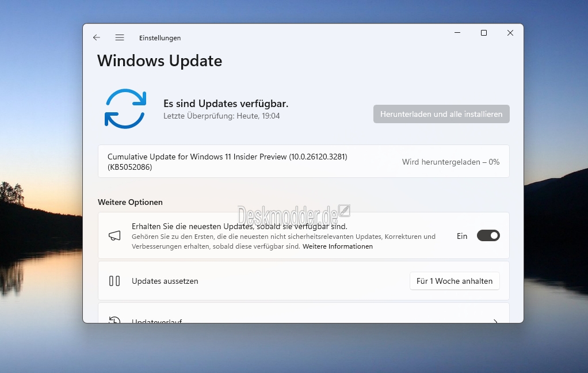Click Letzte Überprüfung: Heute, 19:04 text
This screenshot has height=373, width=588.
tap(222, 116)
